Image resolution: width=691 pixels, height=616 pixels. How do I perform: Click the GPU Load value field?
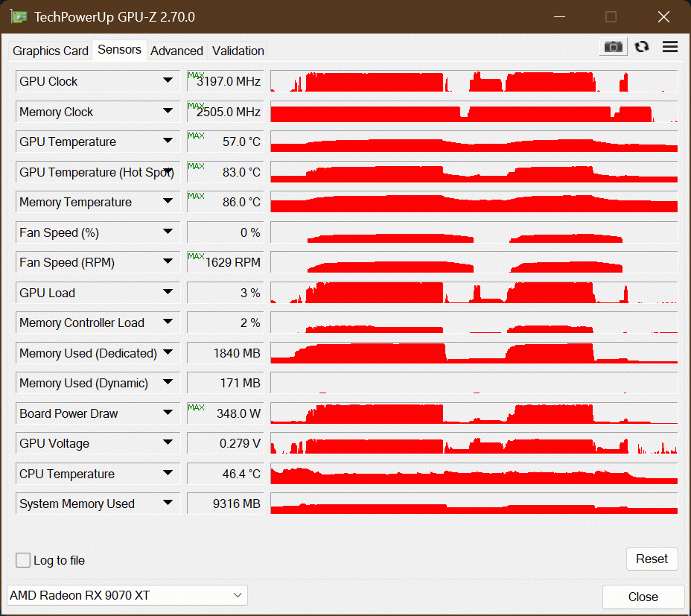[x=225, y=293]
